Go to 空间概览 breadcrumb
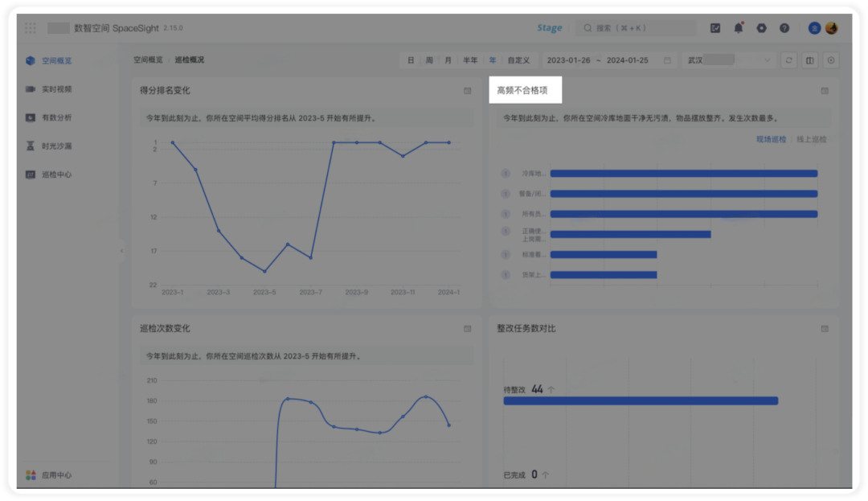 pyautogui.click(x=148, y=60)
